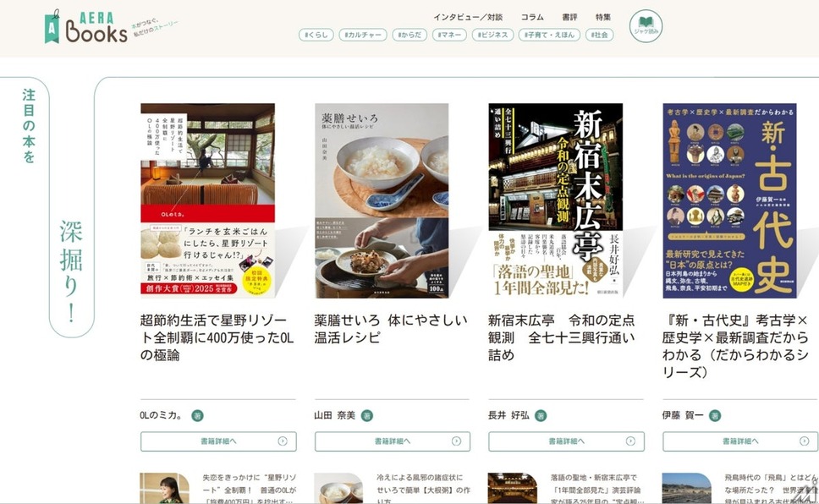Select the #マネー tag
Image resolution: width=819 pixels, height=504 pixels.
449,35
